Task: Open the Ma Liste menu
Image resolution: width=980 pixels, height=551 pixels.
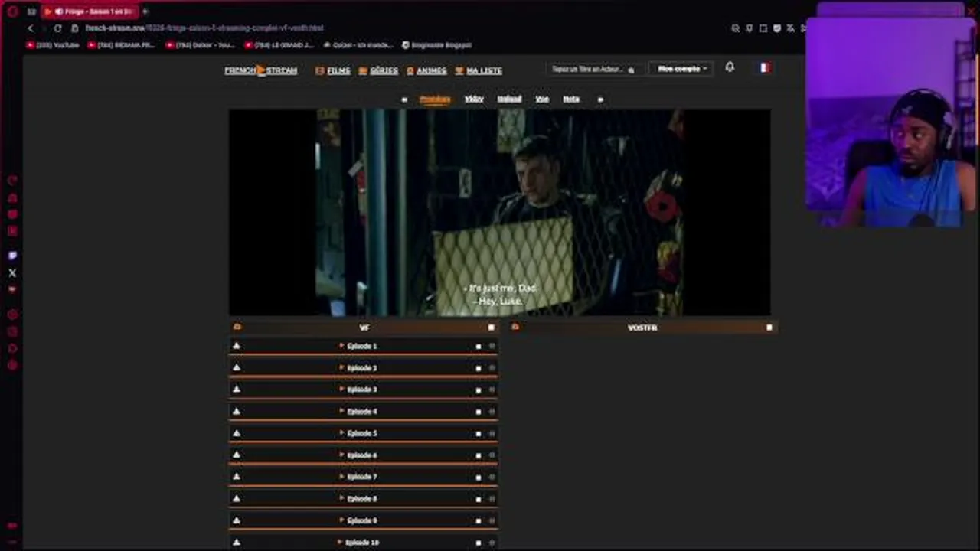Action: (479, 70)
